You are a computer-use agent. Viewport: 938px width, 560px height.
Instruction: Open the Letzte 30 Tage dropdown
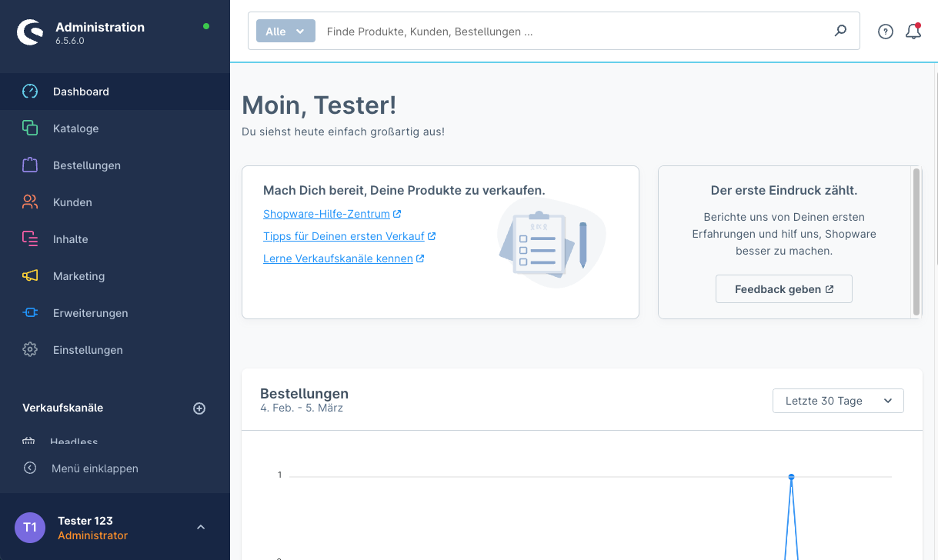tap(837, 401)
